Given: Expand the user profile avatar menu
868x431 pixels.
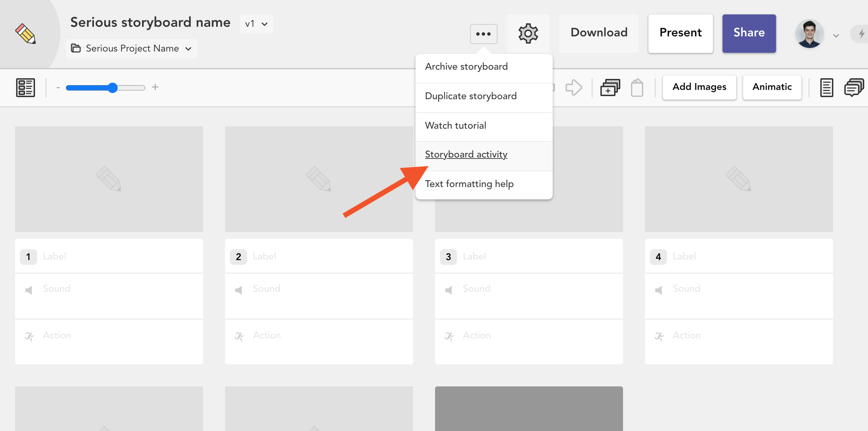Looking at the screenshot, I should point(810,34).
